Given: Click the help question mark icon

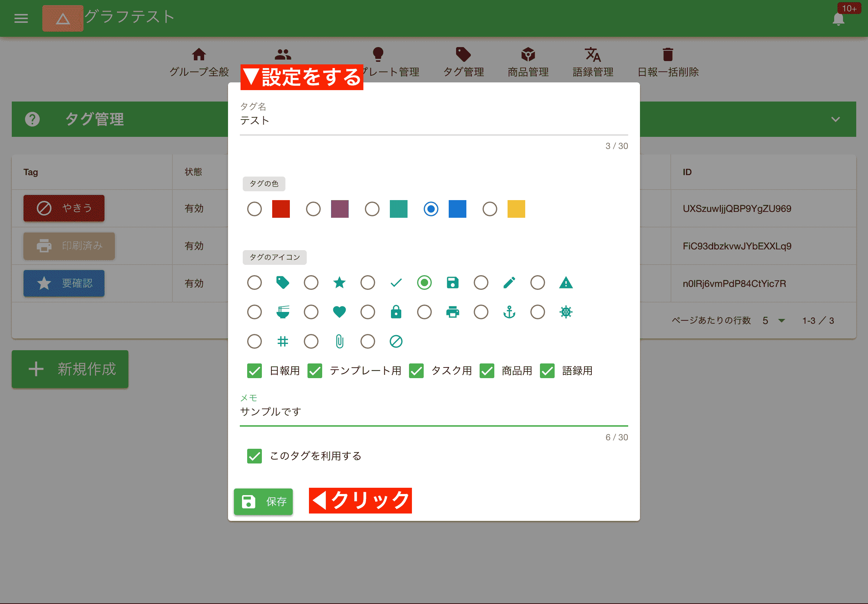Looking at the screenshot, I should click(x=32, y=119).
